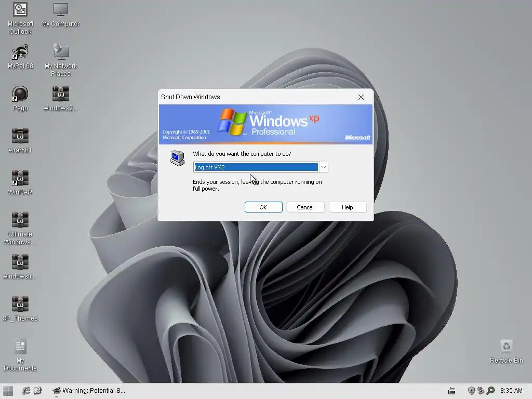Viewport: 532px width, 399px height.
Task: Click the Help button in dialog
Action: click(348, 207)
